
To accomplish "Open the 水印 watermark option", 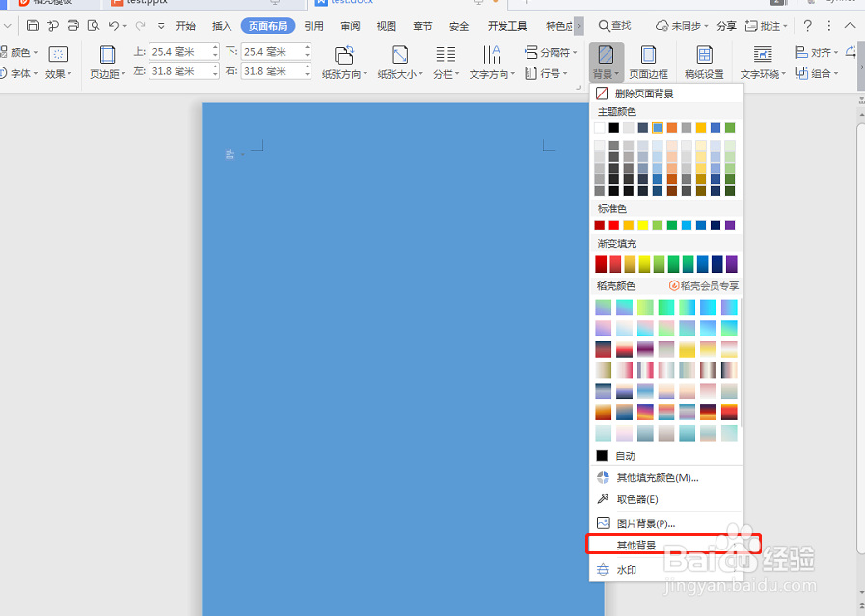I will click(x=665, y=569).
